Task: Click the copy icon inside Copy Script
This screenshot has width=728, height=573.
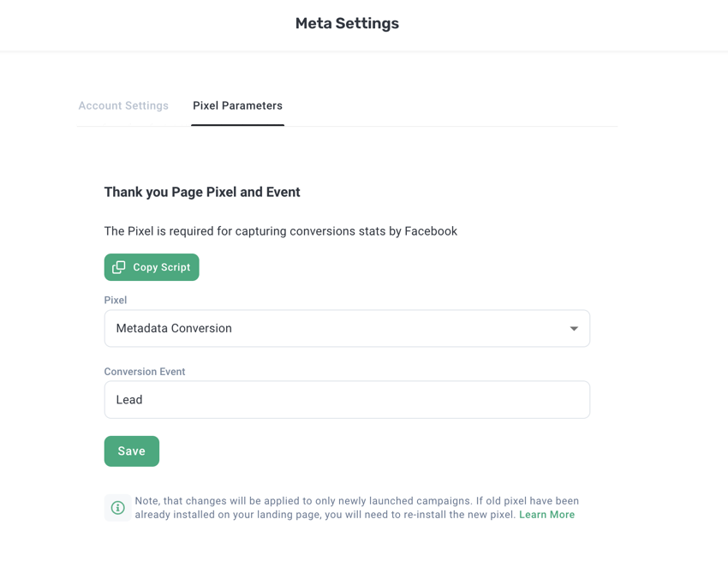Action: click(119, 267)
